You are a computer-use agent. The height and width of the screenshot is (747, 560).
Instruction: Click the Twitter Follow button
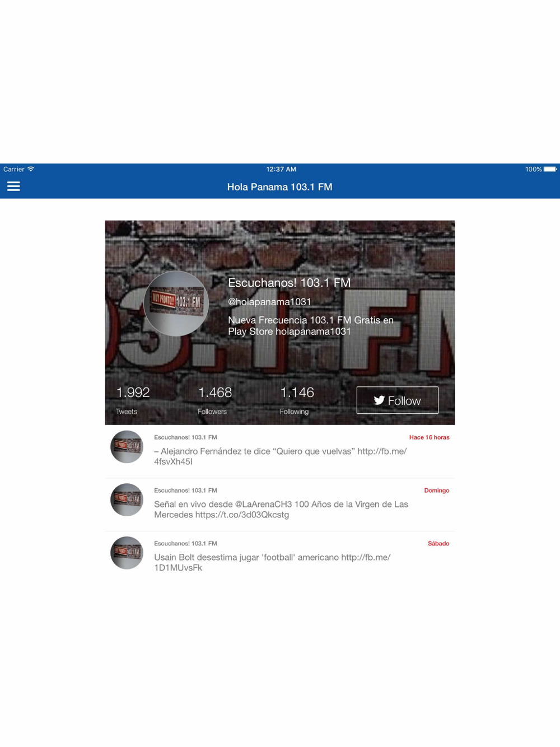[x=398, y=400]
